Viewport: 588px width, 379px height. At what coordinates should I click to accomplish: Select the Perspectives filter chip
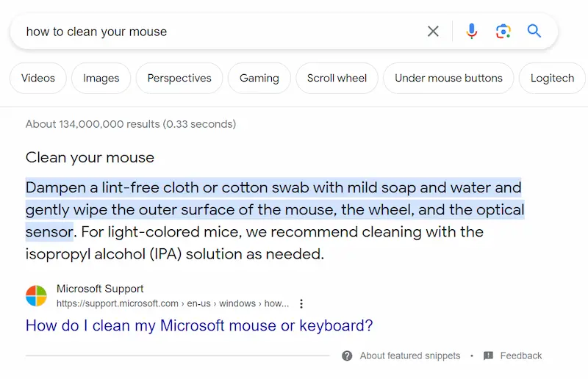click(179, 78)
